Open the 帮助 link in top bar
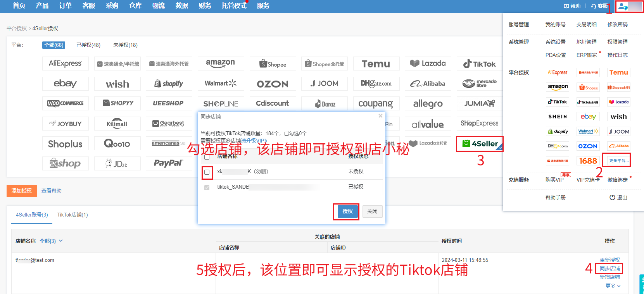This screenshot has height=294, width=644. 572,6
